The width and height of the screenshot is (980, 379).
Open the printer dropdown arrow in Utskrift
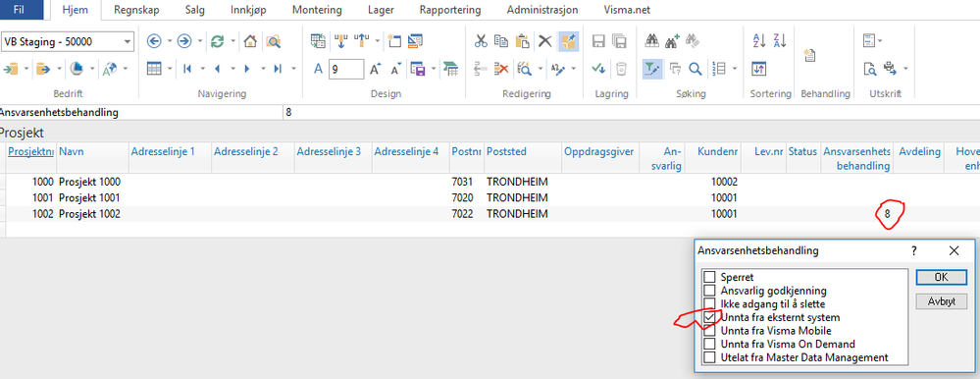pyautogui.click(x=905, y=69)
